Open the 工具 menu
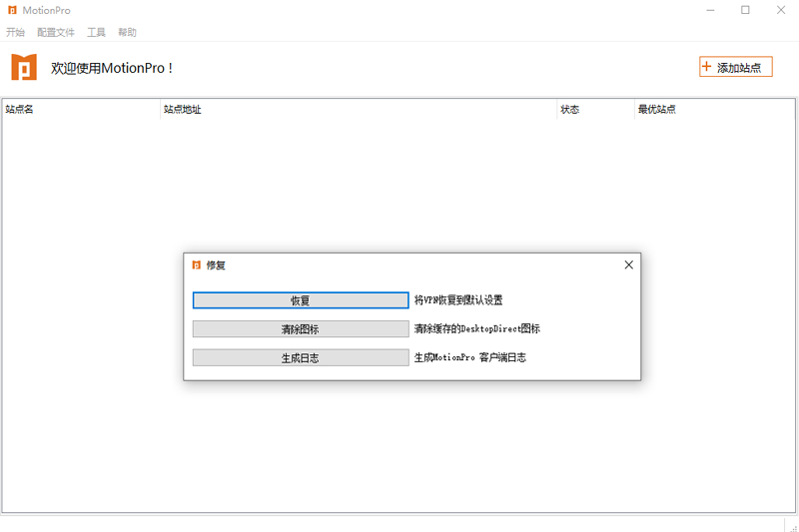This screenshot has height=532, width=799. [x=96, y=32]
